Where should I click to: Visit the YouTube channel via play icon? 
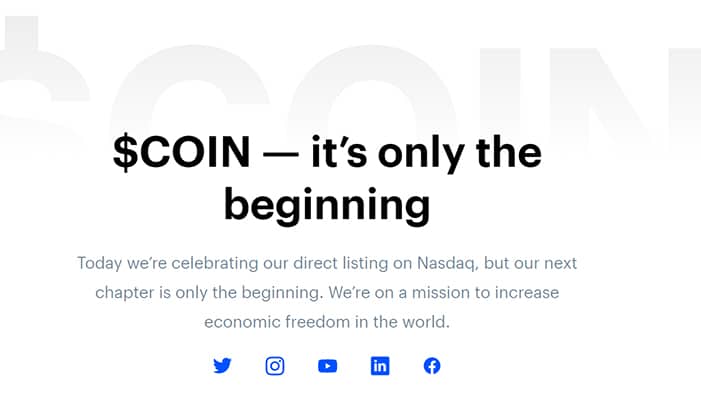tap(328, 366)
